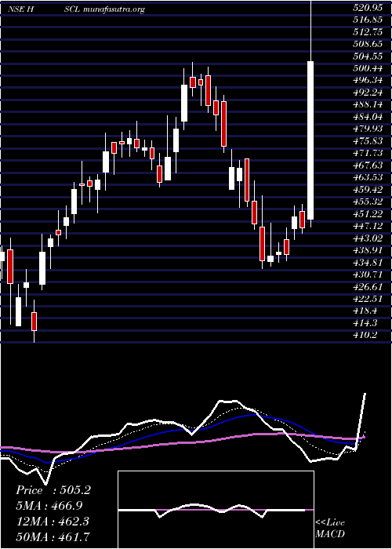This screenshot has width=392, height=549.
Task: Select the 430.71 axis value
Action: [367, 274]
